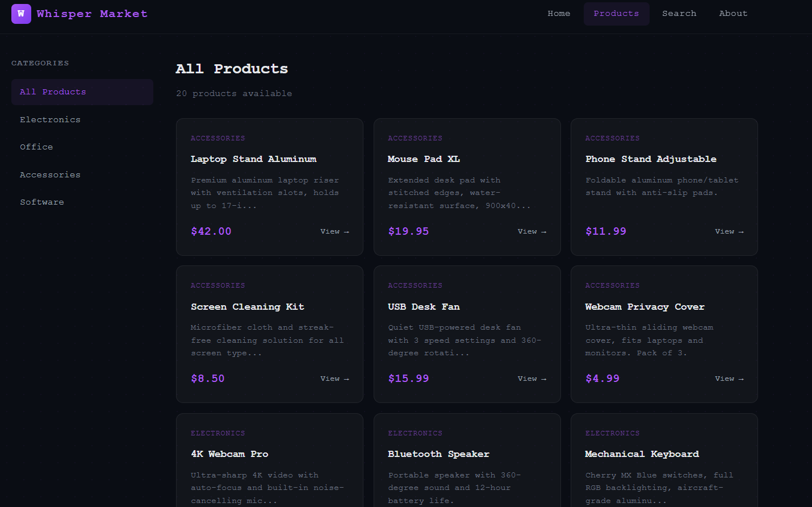This screenshot has width=812, height=507.
Task: Go to the Home nav item
Action: [x=559, y=14]
